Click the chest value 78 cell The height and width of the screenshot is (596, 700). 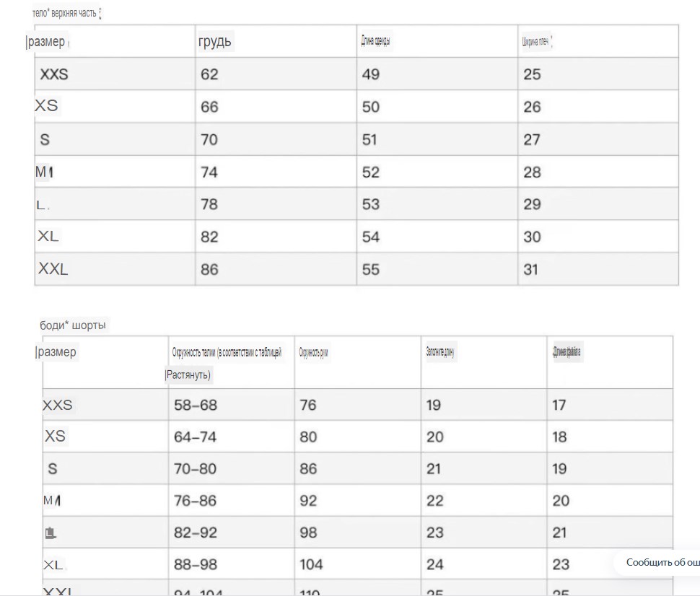pyautogui.click(x=209, y=205)
